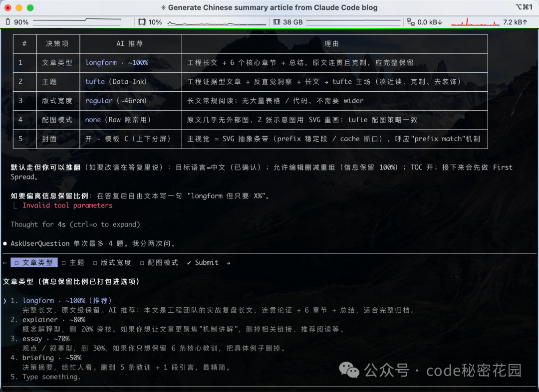The image size is (539, 392).
Task: Click the bold text '默认走但你可以推翻'
Action: 45,167
